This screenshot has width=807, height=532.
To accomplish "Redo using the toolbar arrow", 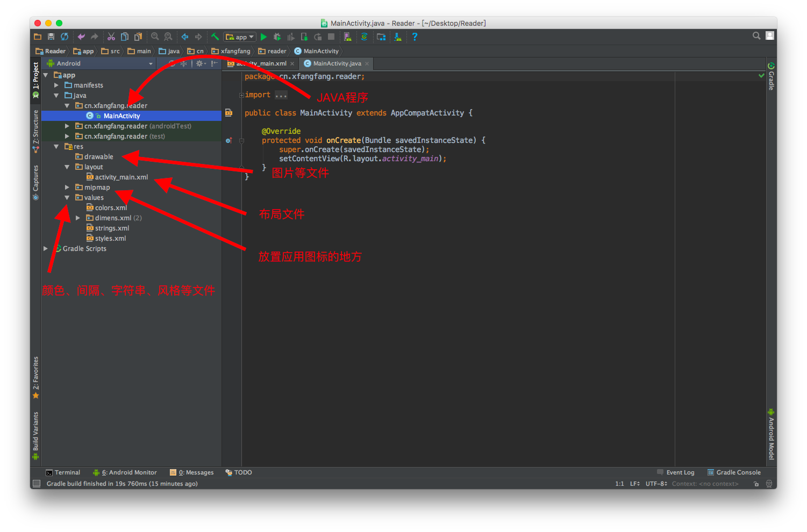I will tap(95, 37).
